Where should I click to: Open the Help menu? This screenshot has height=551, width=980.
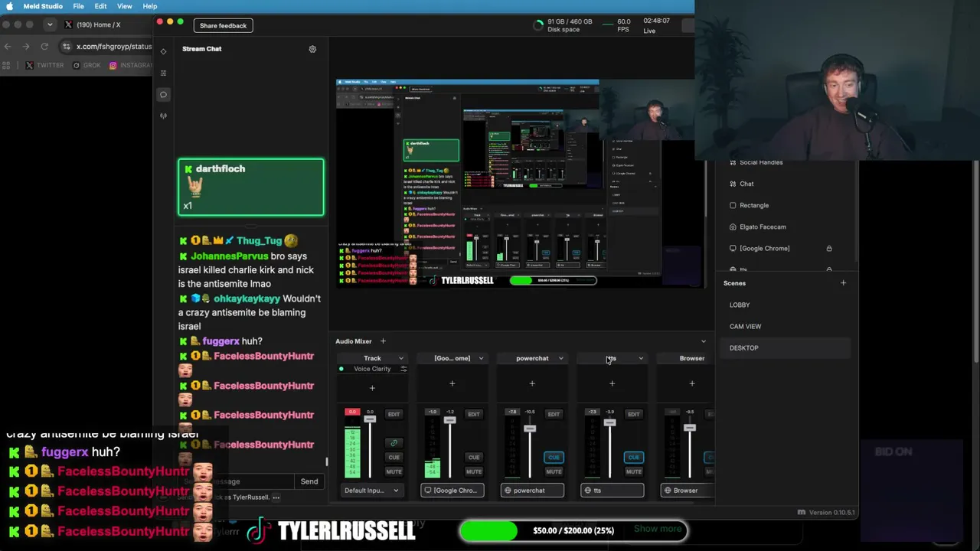click(x=150, y=6)
